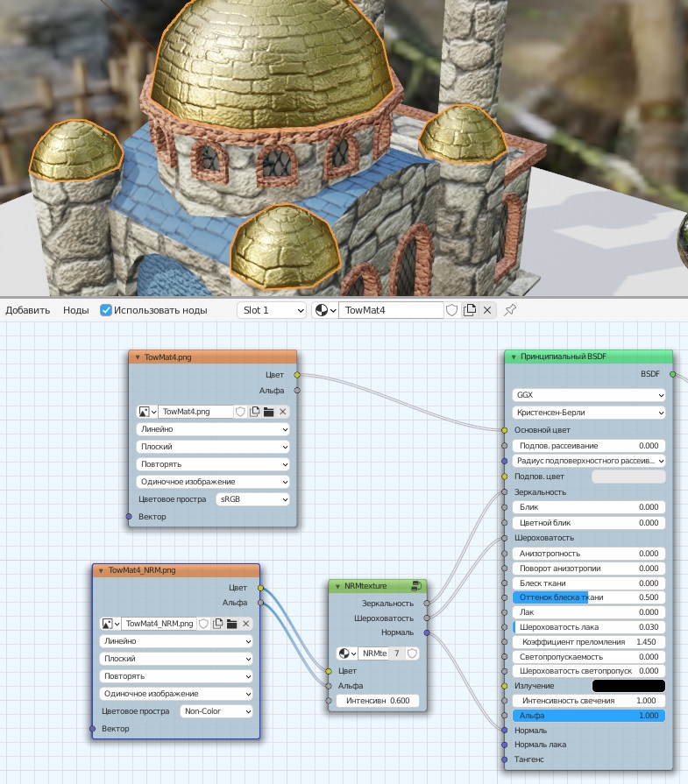Click the black Излучение color swatch
The height and width of the screenshot is (784, 688).
click(628, 686)
